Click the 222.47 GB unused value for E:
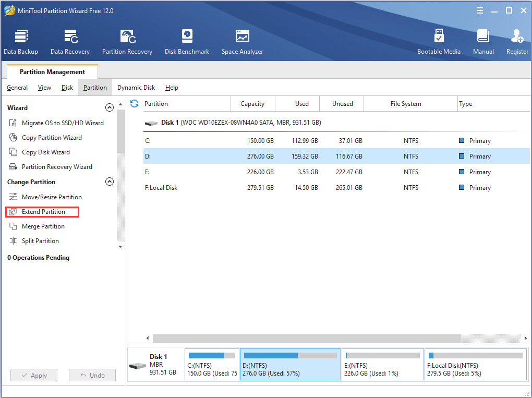Viewport: 532px width, 398px height. pyautogui.click(x=349, y=172)
